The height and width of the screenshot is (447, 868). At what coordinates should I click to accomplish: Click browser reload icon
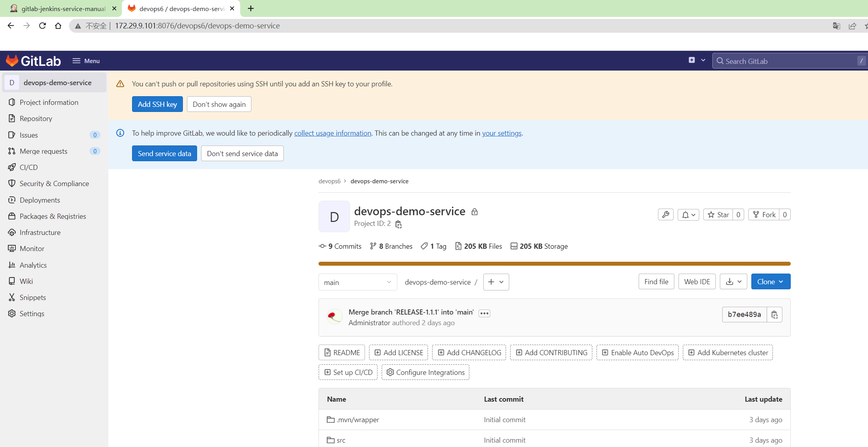pyautogui.click(x=42, y=26)
